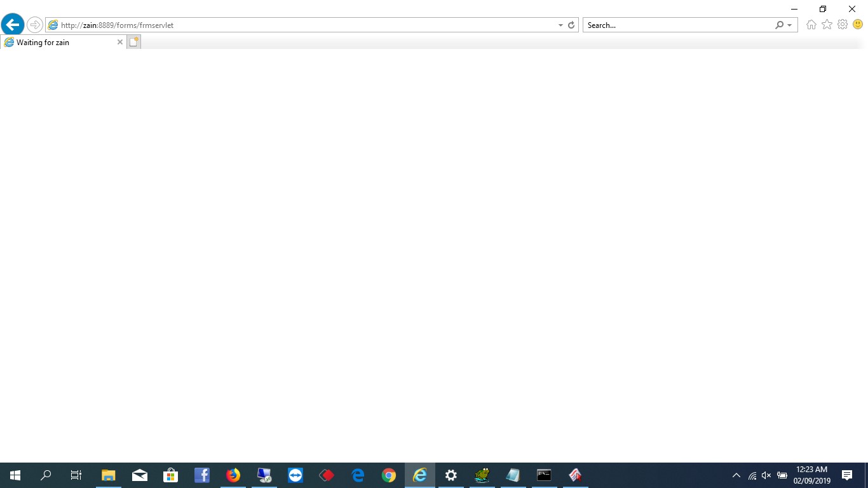Click the active Internet Explorer taskbar icon

click(x=420, y=475)
